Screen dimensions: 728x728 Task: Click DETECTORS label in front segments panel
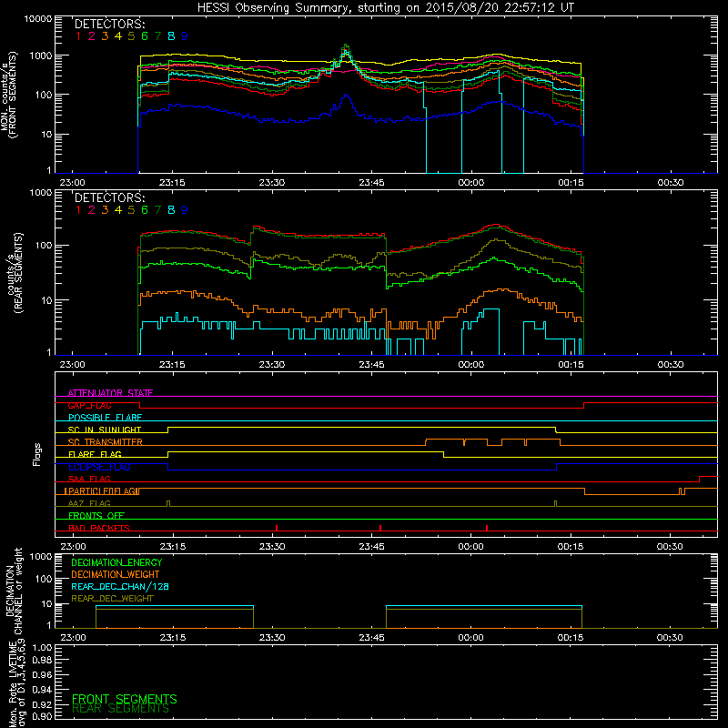pos(109,24)
